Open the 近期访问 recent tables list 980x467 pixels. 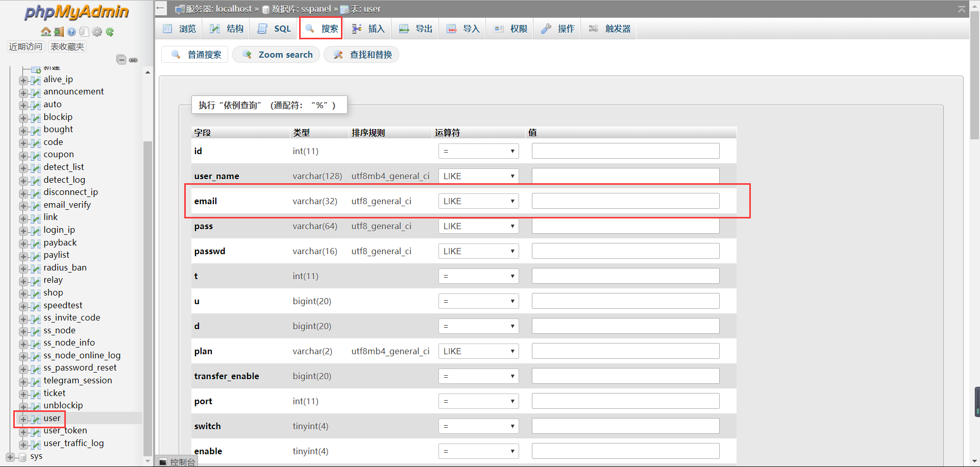(x=26, y=46)
